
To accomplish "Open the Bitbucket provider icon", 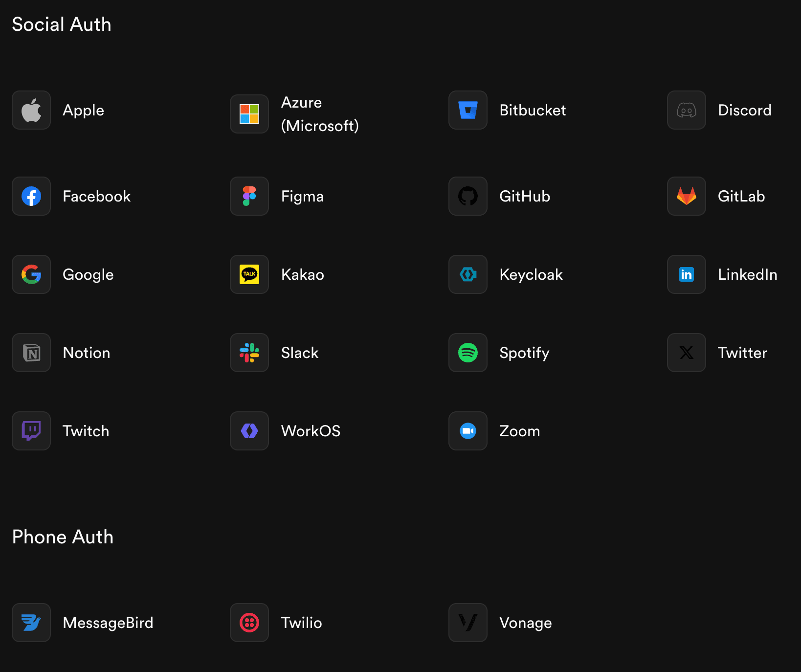I will coord(468,110).
